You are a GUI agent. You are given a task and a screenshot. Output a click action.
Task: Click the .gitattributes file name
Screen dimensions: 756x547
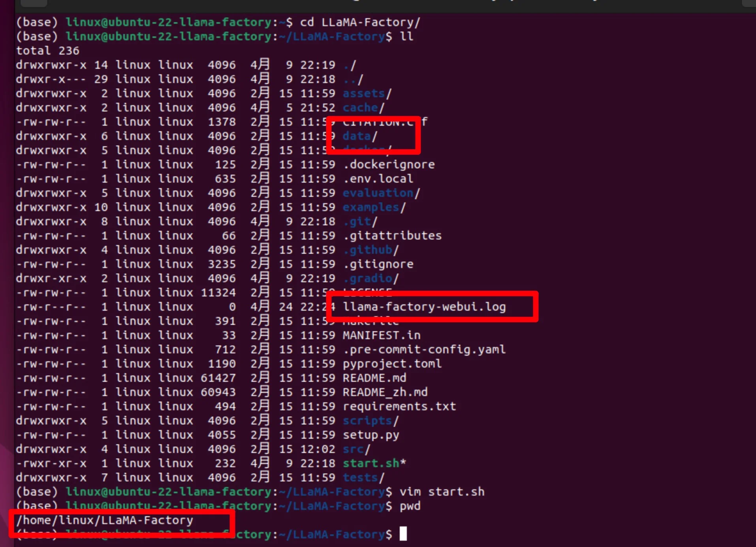click(392, 236)
